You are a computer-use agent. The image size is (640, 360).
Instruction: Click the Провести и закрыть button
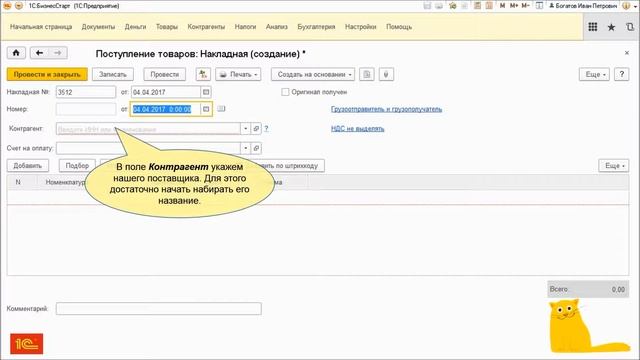pyautogui.click(x=47, y=74)
